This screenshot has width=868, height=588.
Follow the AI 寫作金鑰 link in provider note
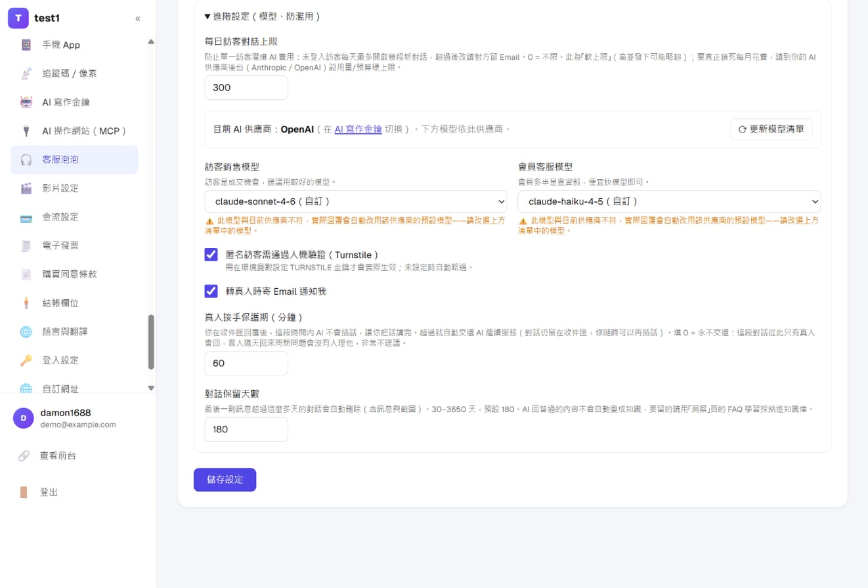358,129
